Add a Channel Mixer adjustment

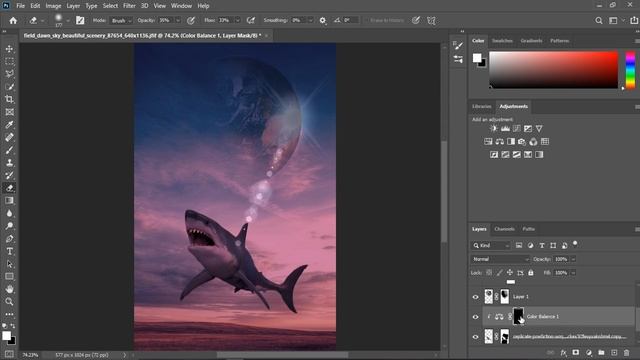(533, 142)
